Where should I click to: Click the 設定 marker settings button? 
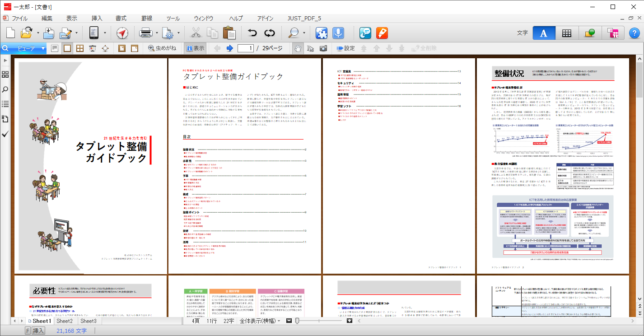tap(345, 48)
